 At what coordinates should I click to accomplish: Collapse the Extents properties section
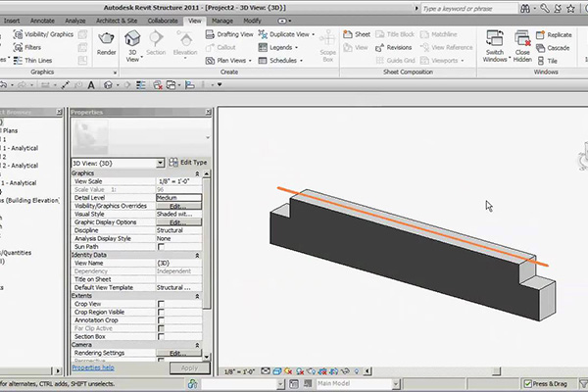tap(197, 296)
